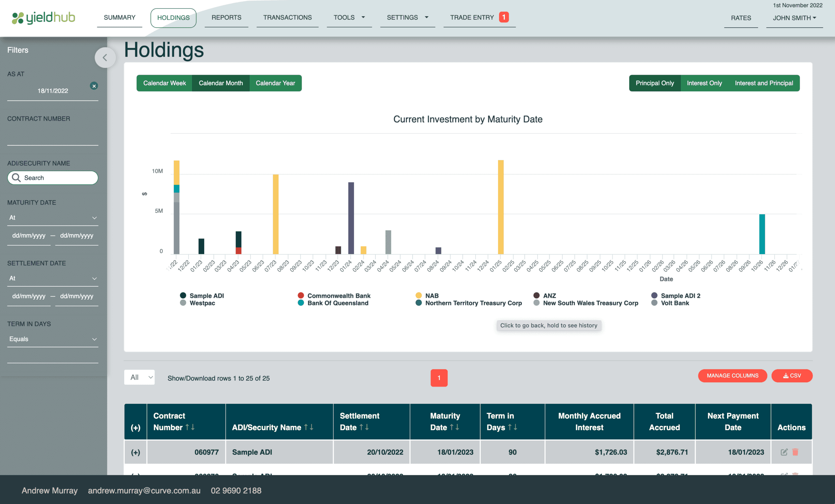This screenshot has width=835, height=504.
Task: Select Interest Only chart mode
Action: 704,83
